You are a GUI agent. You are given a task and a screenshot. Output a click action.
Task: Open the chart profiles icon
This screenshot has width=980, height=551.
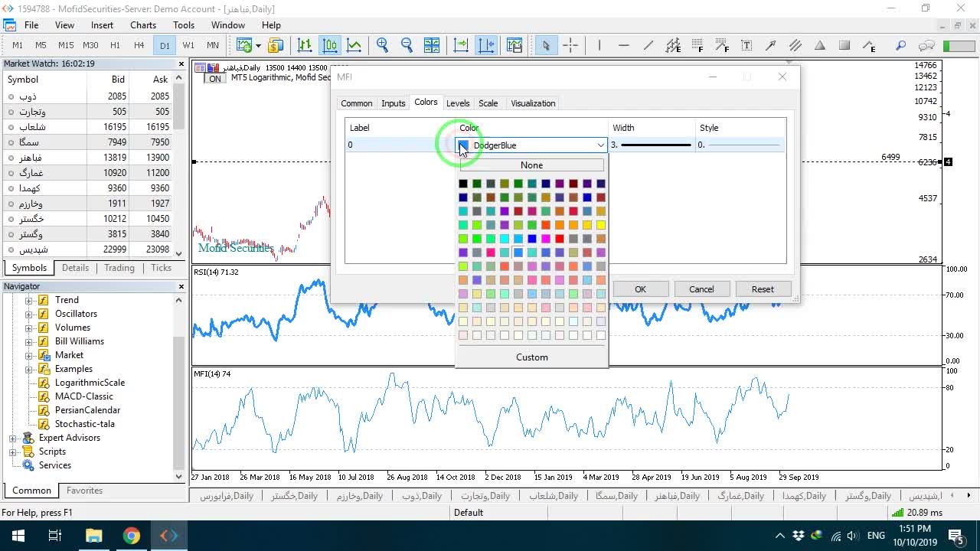point(275,45)
